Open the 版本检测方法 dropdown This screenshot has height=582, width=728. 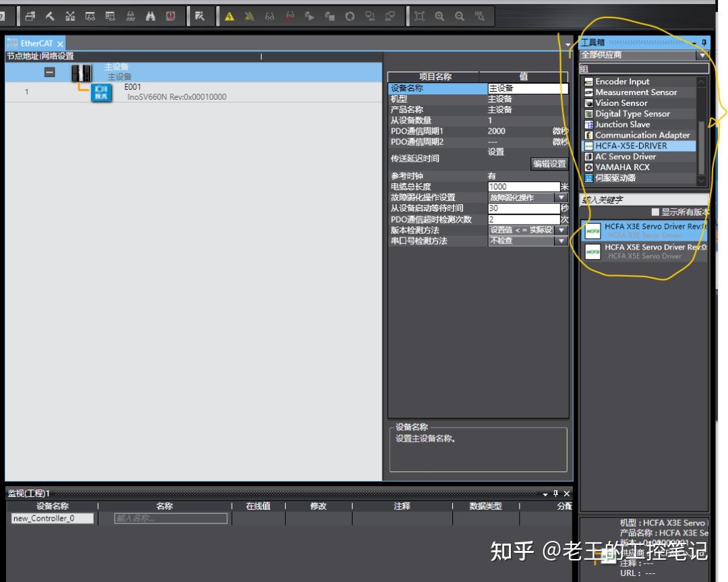tap(561, 229)
